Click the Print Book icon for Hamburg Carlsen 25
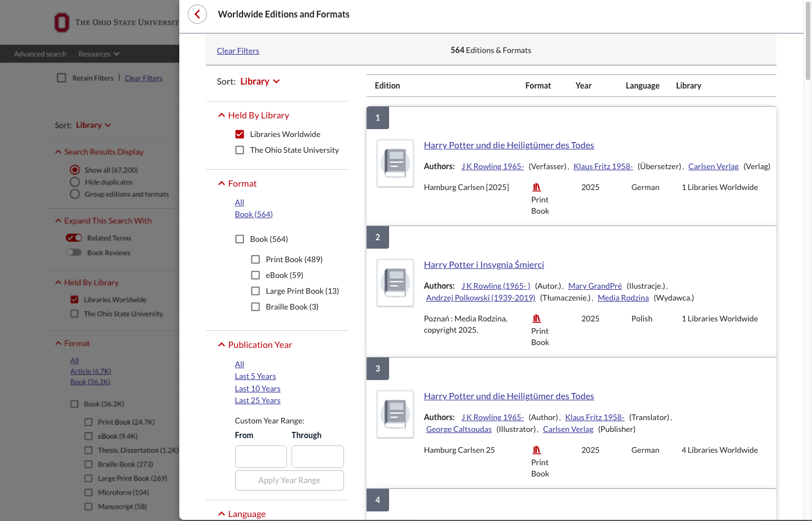Image resolution: width=812 pixels, height=521 pixels. click(537, 450)
